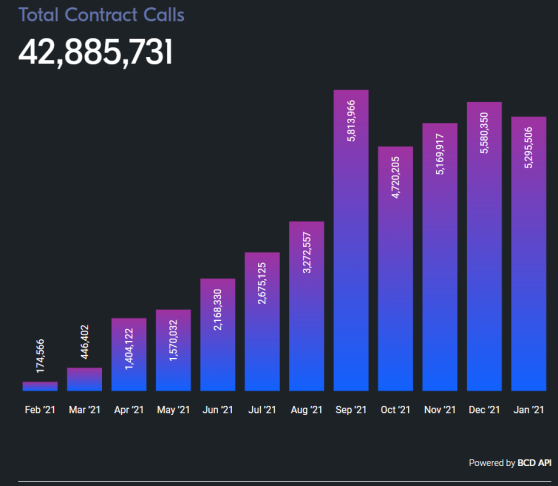The image size is (558, 486).
Task: Click the Jan '21 axis label
Action: [x=529, y=410]
